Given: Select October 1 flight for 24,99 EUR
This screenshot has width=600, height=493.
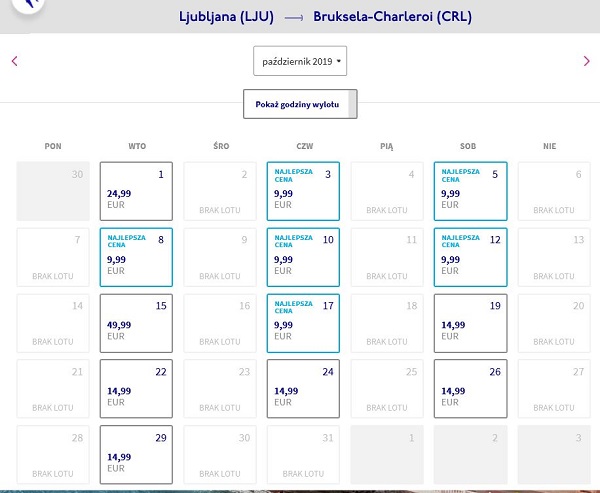Looking at the screenshot, I should coord(136,191).
